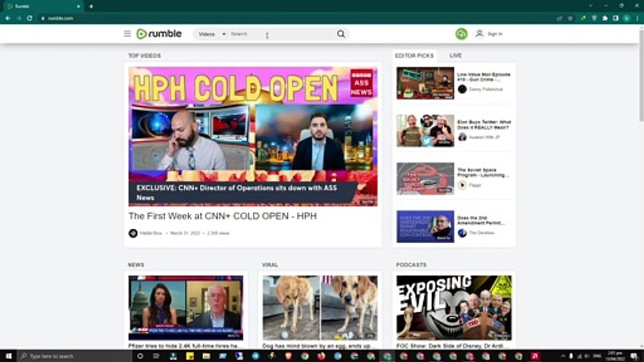This screenshot has height=362, width=644.
Task: Click the Habibi Bros channel name
Action: click(x=151, y=233)
